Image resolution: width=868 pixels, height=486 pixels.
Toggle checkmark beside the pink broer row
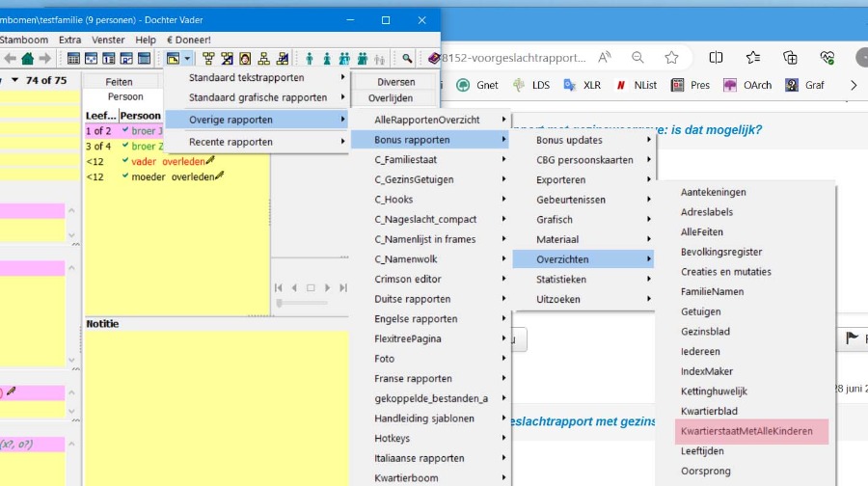125,131
